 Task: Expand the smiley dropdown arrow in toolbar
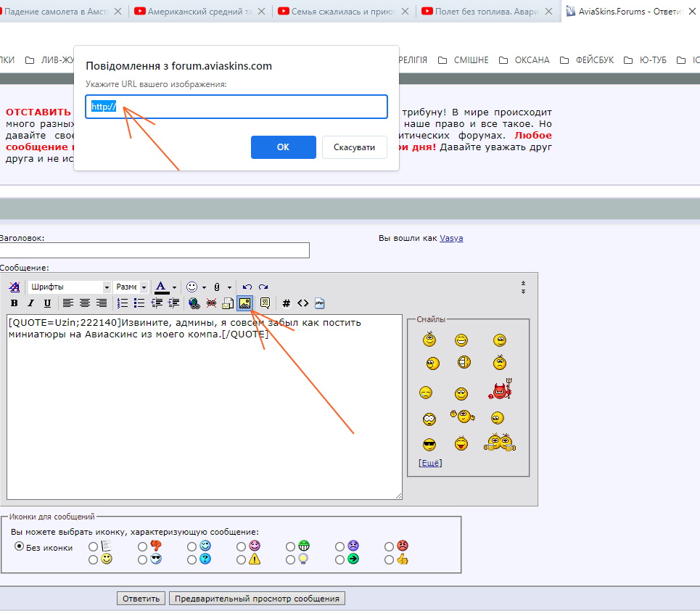click(x=204, y=287)
